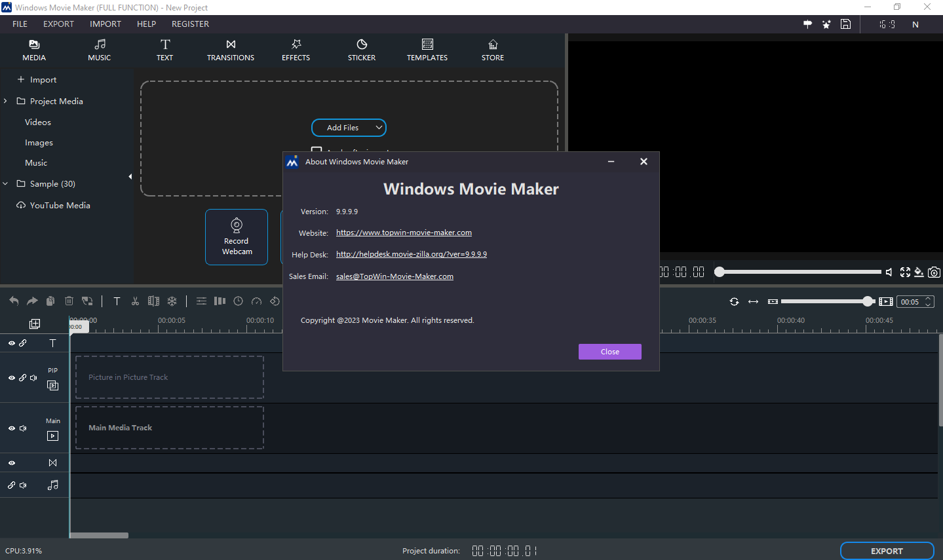
Task: Mute the music track
Action: [x=23, y=485]
